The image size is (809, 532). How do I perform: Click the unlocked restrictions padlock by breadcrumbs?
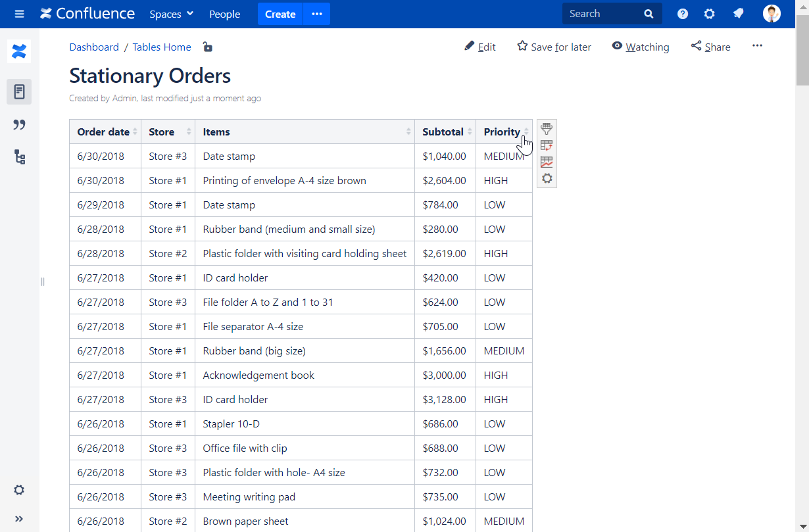208,47
